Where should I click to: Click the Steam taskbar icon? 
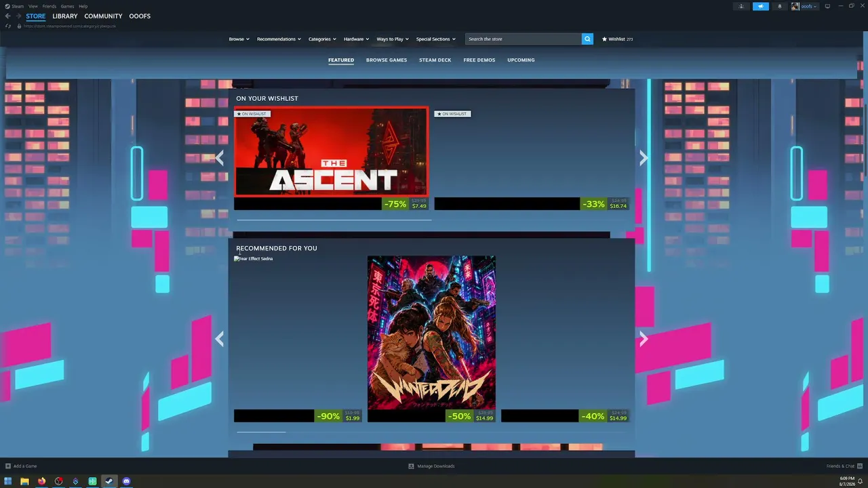pos(108,481)
